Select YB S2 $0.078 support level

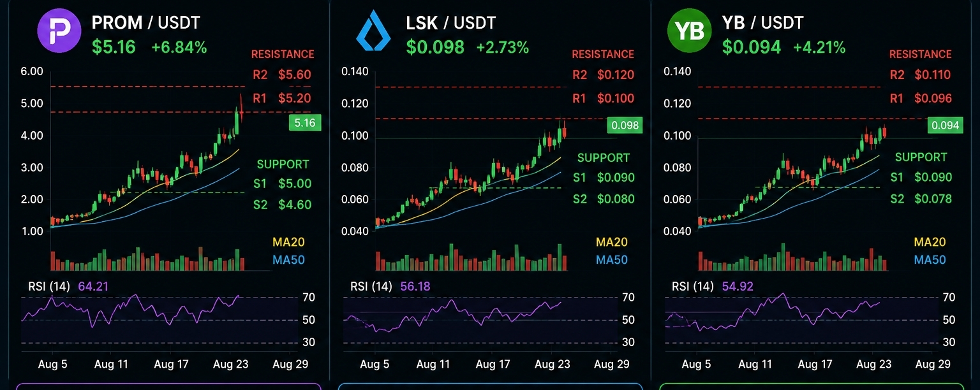point(921,199)
